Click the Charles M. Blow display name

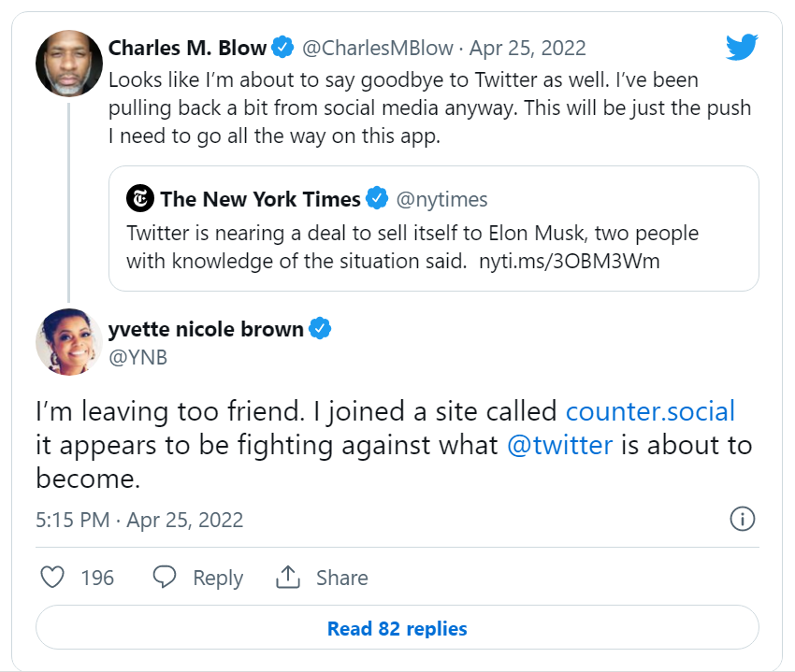(187, 48)
